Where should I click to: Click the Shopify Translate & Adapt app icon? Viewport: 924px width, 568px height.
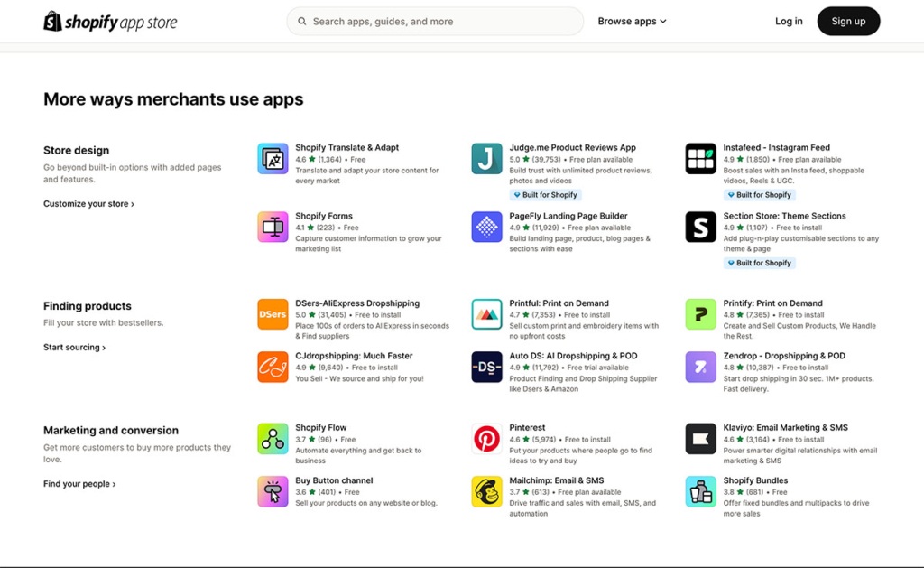(273, 159)
